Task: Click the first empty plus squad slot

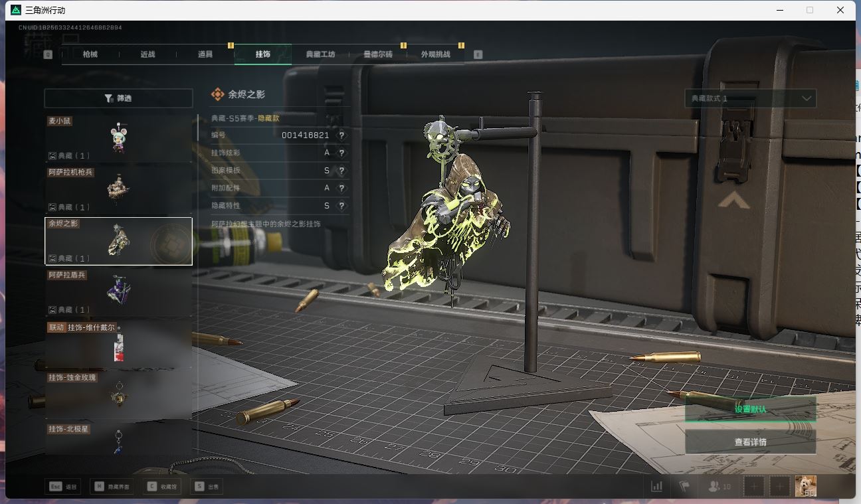Action: (753, 486)
